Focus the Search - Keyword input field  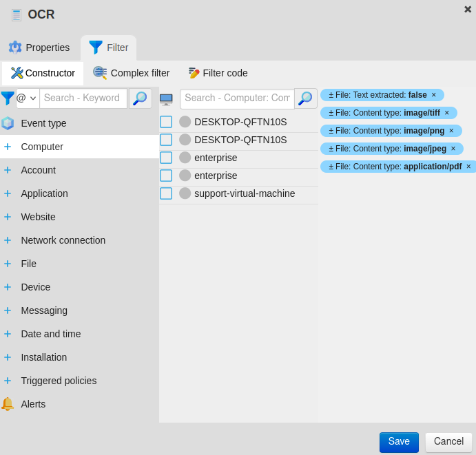[83, 98]
